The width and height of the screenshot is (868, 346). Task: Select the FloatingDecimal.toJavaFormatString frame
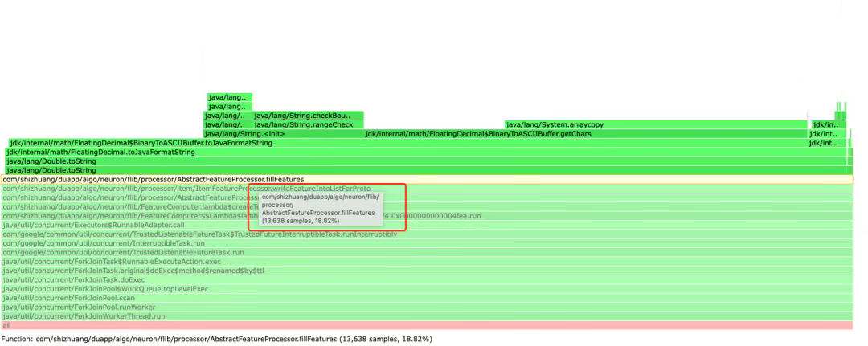[425, 152]
